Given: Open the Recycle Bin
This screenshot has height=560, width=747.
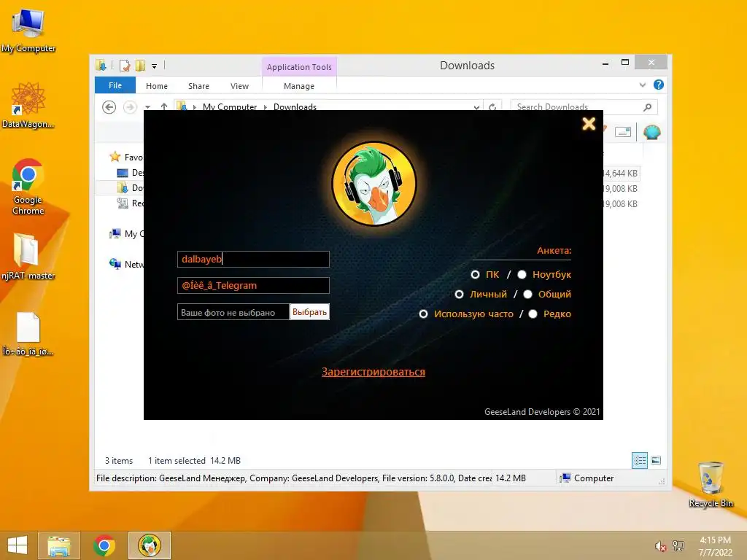Looking at the screenshot, I should 711,484.
